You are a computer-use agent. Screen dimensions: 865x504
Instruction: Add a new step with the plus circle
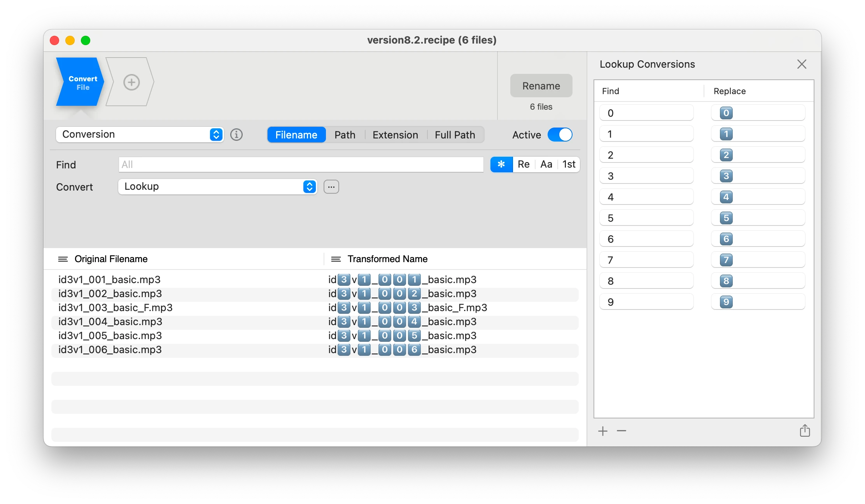pyautogui.click(x=131, y=82)
